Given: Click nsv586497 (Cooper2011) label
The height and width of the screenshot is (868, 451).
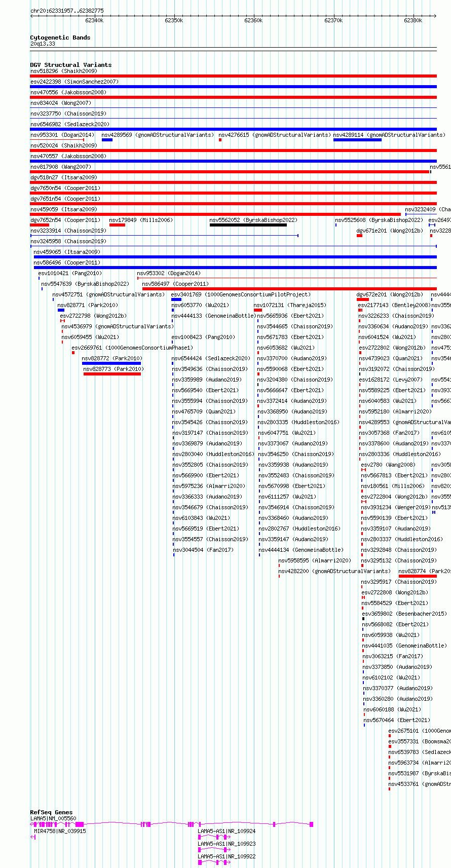Looking at the screenshot, I should pyautogui.click(x=175, y=284).
